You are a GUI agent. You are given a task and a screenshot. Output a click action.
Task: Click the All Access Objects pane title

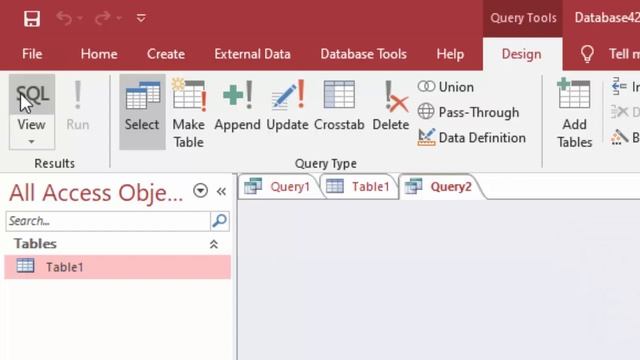[x=96, y=193]
